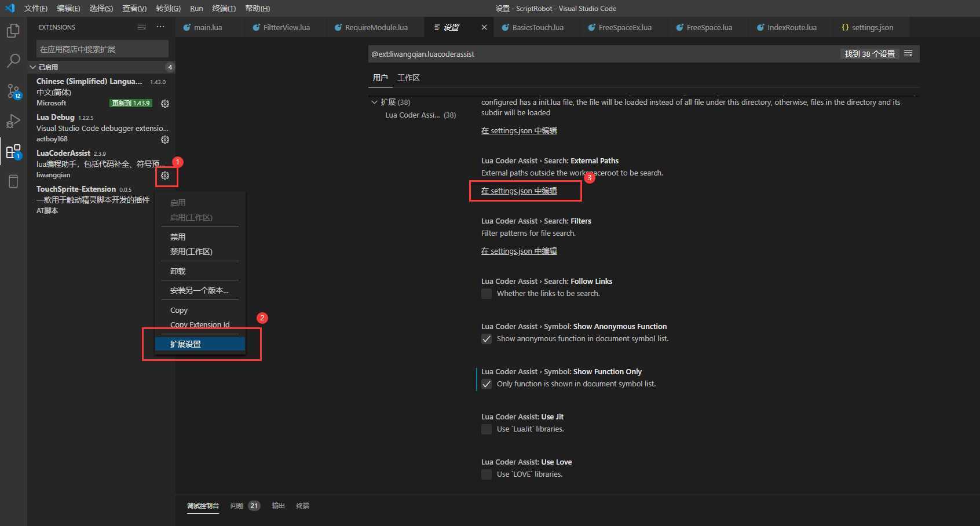Focus the extension marketplace search box
Viewport: 980px width, 526px height.
tap(103, 49)
